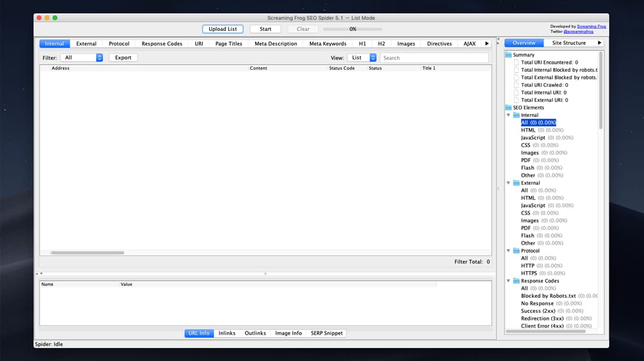Image resolution: width=644 pixels, height=361 pixels.
Task: Select HTML under Internal in overview
Action: click(542, 130)
